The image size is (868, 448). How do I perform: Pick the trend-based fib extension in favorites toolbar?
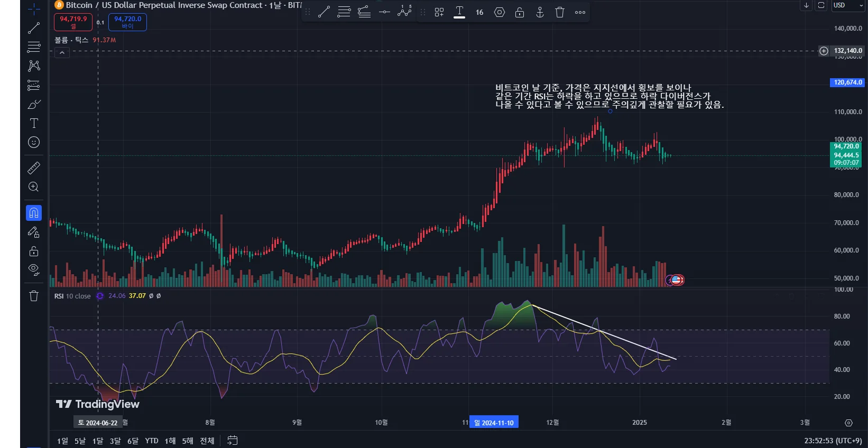click(364, 12)
